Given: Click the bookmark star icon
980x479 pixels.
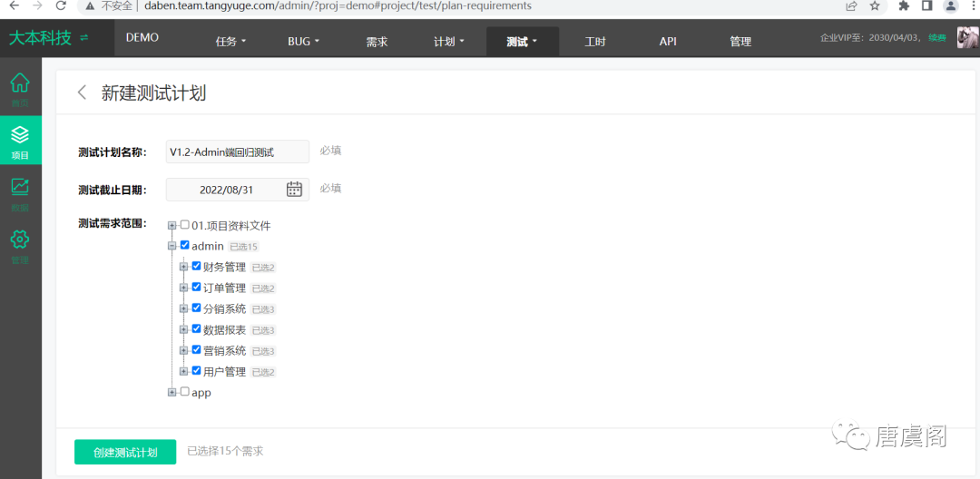Looking at the screenshot, I should click(x=875, y=5).
